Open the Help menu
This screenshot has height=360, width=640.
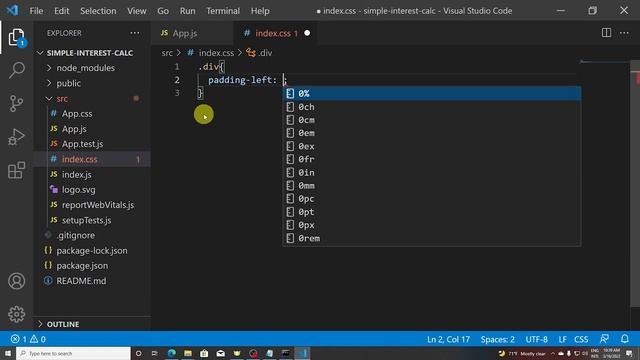[260, 11]
